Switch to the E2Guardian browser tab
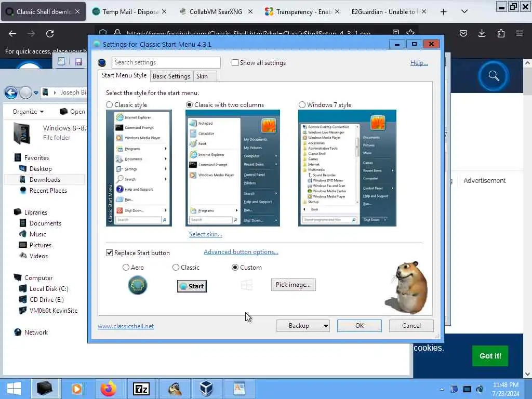532x399 pixels. tap(383, 12)
